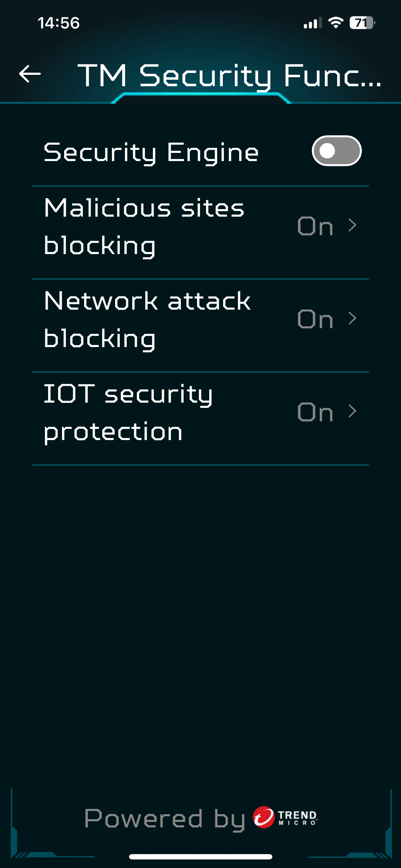Open Network attack blocking settings label
This screenshot has height=868, width=401.
coord(147,320)
